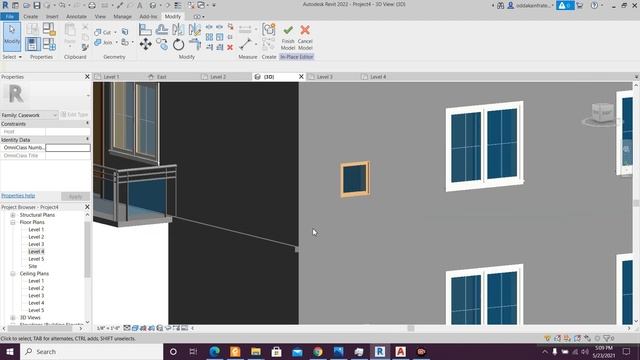Image resolution: width=640 pixels, height=360 pixels.
Task: Toggle Select Links status bar icon
Action: point(548,338)
